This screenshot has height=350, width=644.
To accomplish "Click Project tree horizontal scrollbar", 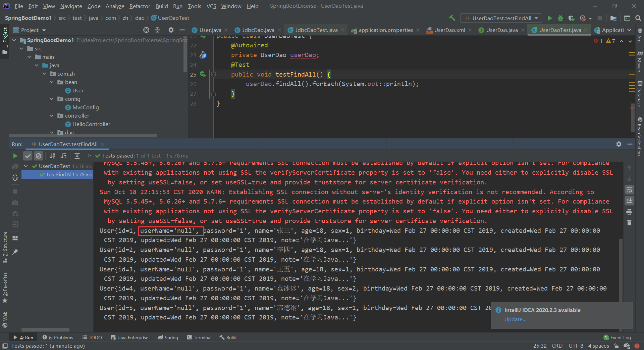I will pyautogui.click(x=84, y=136).
